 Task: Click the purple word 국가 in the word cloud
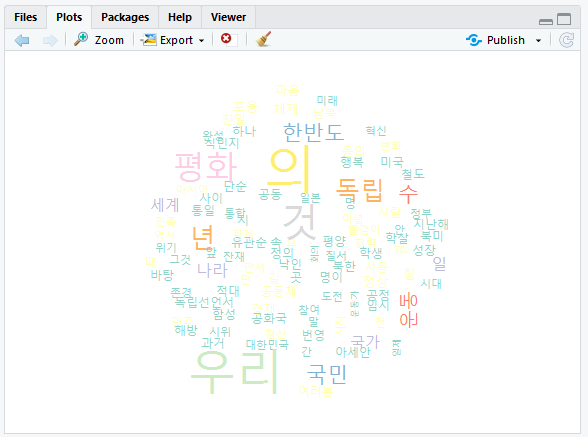pyautogui.click(x=365, y=342)
